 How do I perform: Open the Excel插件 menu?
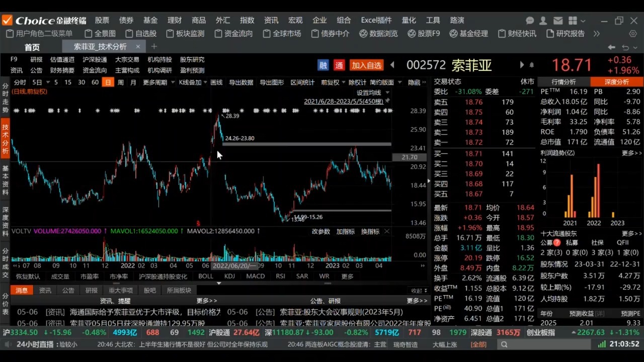click(376, 20)
